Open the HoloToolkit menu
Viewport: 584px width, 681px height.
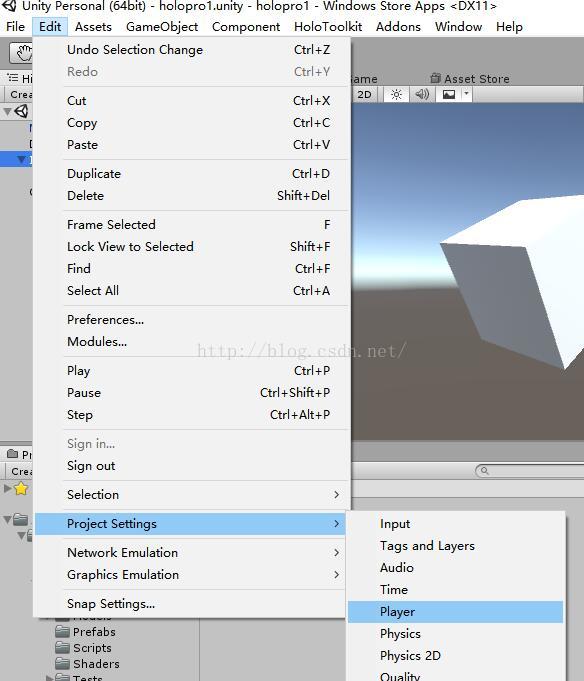coord(328,26)
